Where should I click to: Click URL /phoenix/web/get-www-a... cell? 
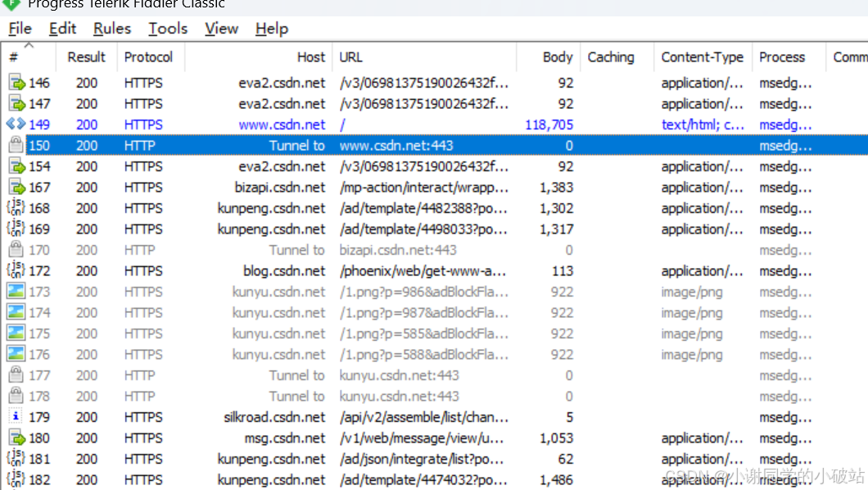tap(423, 271)
